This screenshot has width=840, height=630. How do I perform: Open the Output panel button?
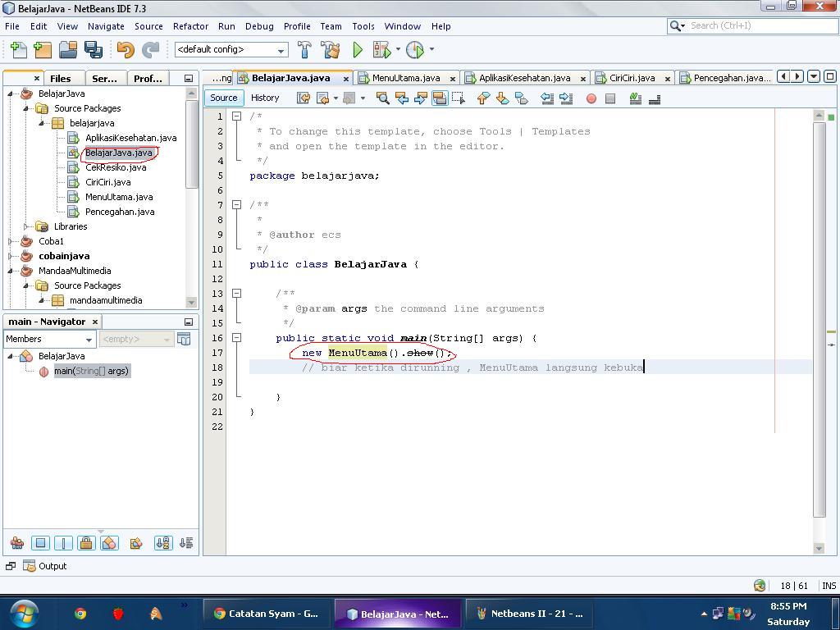[x=45, y=566]
